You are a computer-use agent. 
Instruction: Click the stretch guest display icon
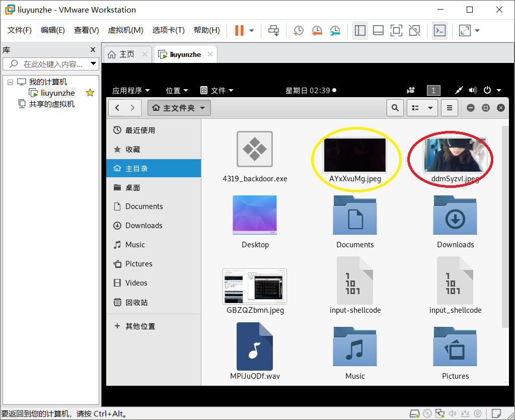click(x=465, y=31)
